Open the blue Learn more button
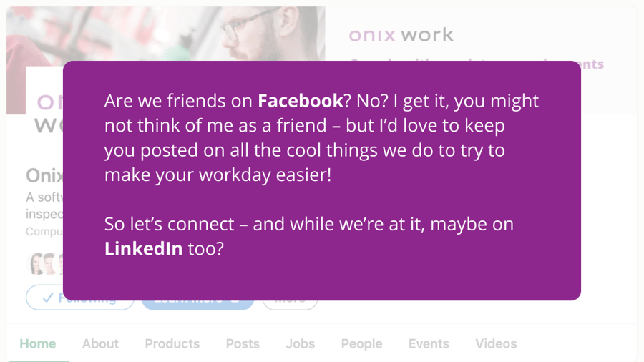 point(197,305)
